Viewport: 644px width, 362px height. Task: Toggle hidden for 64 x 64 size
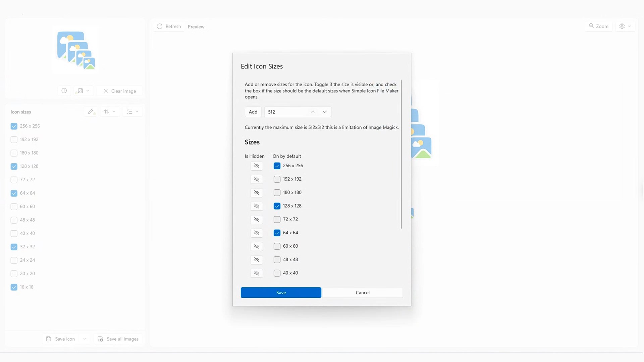(x=257, y=233)
